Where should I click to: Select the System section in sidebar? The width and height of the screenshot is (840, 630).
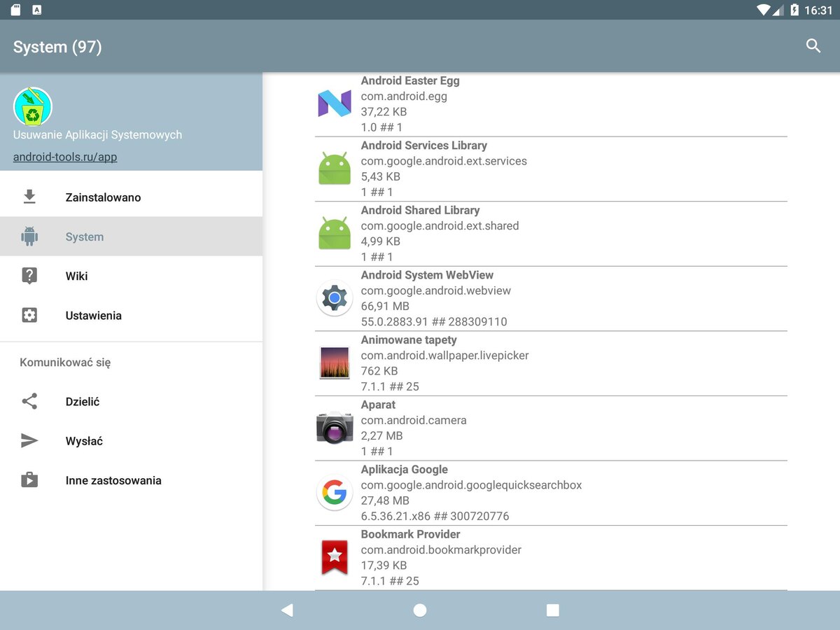tap(84, 236)
